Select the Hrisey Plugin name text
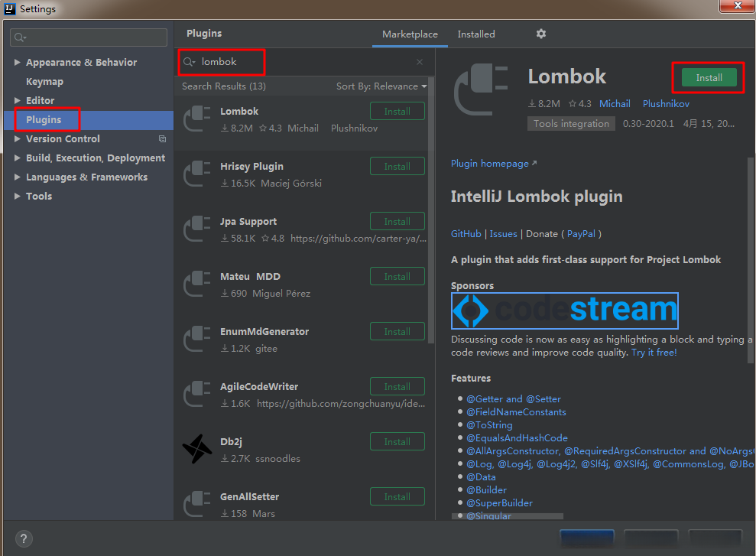This screenshot has height=556, width=756. tap(251, 167)
